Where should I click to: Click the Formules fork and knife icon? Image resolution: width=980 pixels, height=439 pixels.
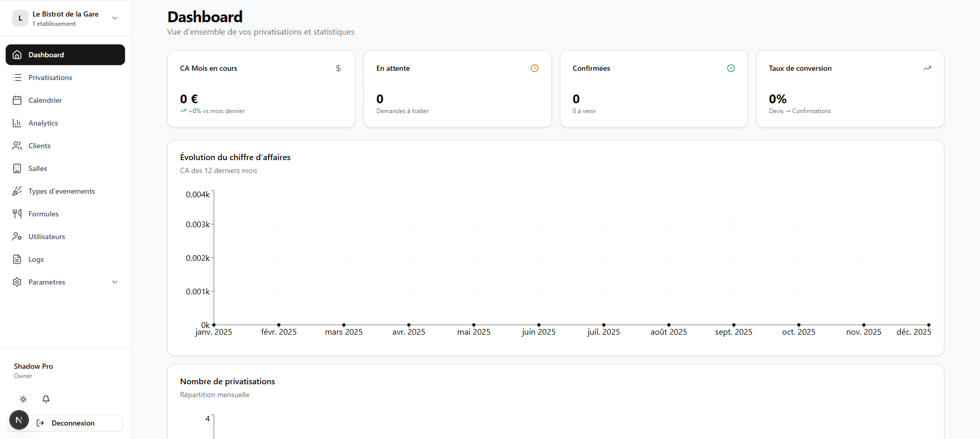[17, 214]
